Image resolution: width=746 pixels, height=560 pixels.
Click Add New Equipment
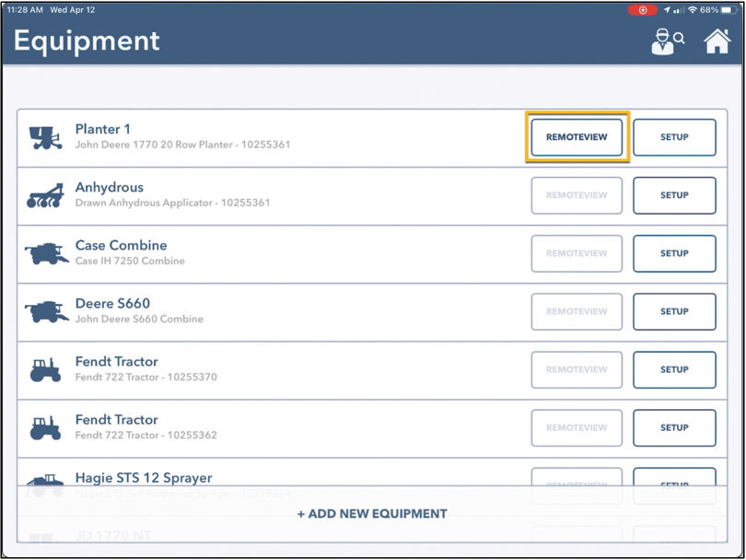tap(372, 514)
